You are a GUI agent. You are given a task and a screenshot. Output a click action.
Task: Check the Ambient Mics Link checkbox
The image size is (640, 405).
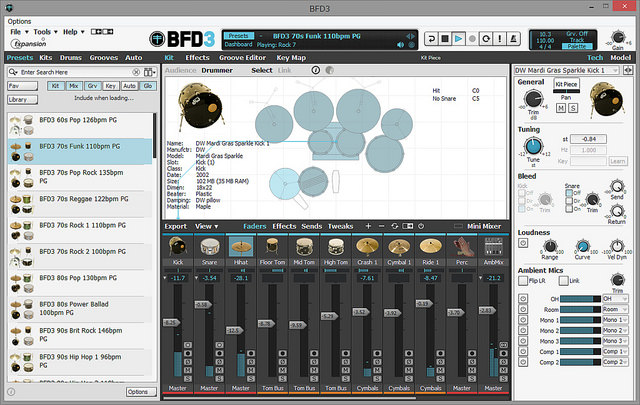pos(564,281)
